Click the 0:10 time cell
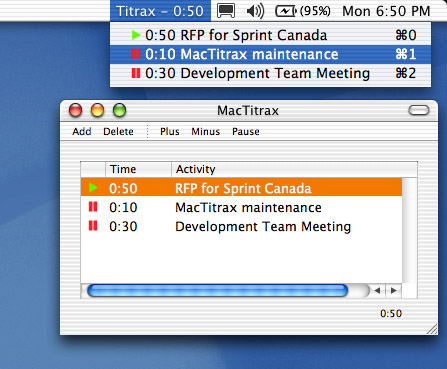 point(123,208)
